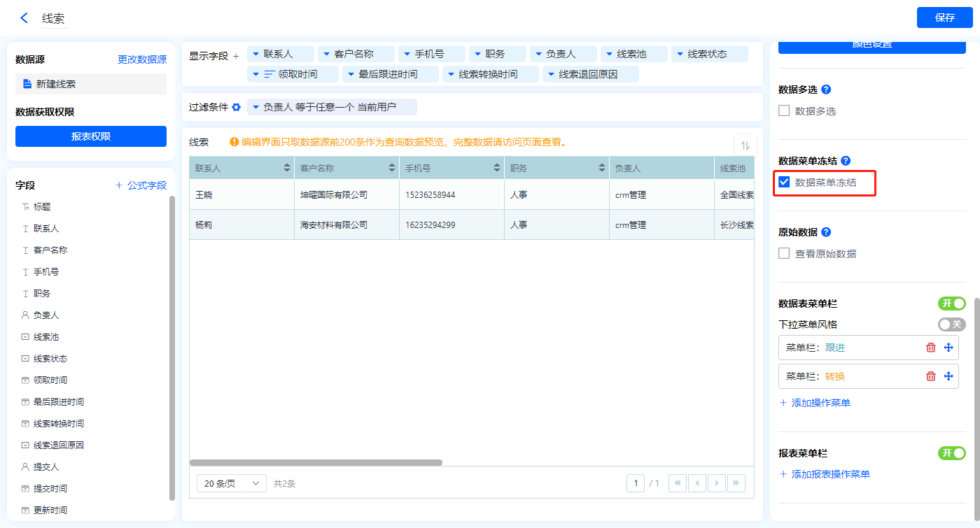
Task: Open the 过滤条件 settings gear
Action: [237, 107]
